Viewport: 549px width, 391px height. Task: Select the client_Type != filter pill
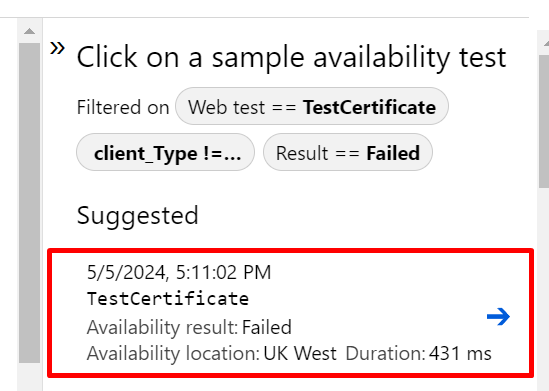165,152
